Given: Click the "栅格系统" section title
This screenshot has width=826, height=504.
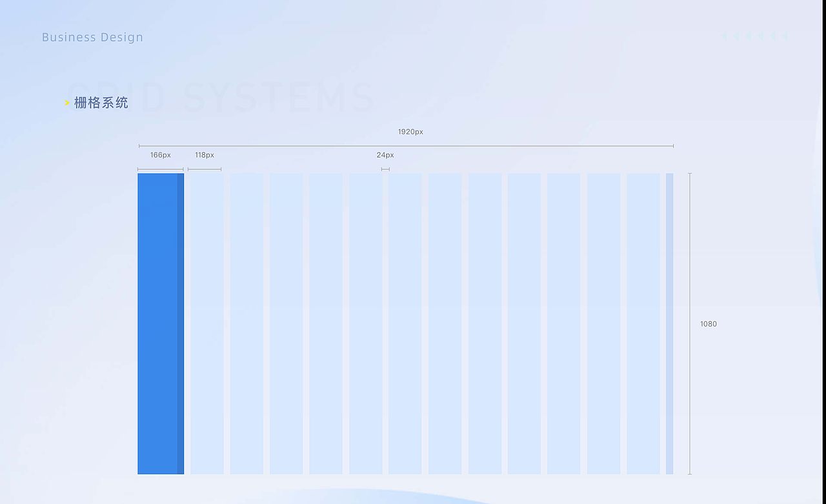Looking at the screenshot, I should tap(101, 103).
